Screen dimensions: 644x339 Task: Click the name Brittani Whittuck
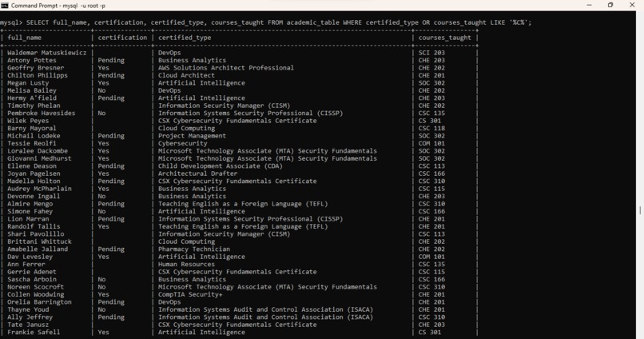coord(39,241)
